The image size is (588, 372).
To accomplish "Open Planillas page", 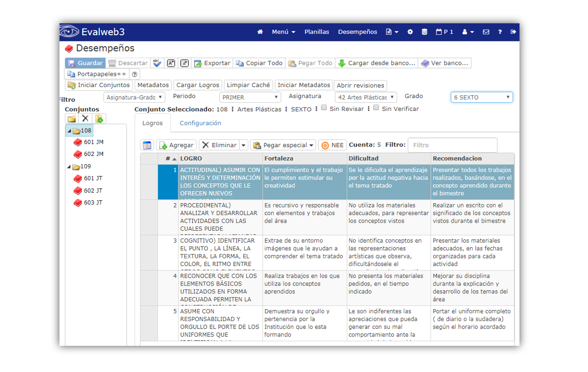I will [317, 32].
